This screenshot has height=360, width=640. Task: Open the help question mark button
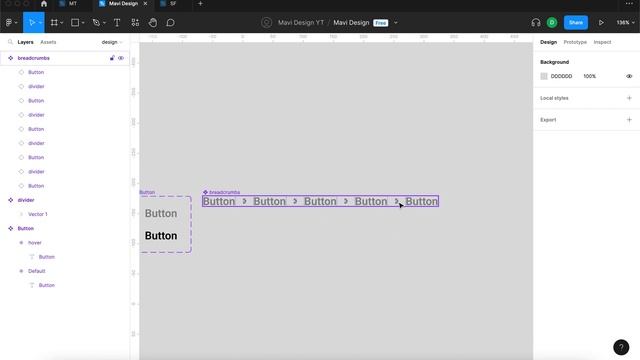(621, 347)
